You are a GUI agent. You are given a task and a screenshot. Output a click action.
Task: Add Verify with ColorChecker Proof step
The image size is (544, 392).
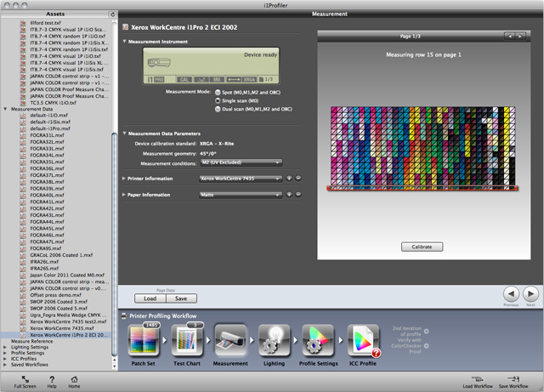(x=427, y=346)
